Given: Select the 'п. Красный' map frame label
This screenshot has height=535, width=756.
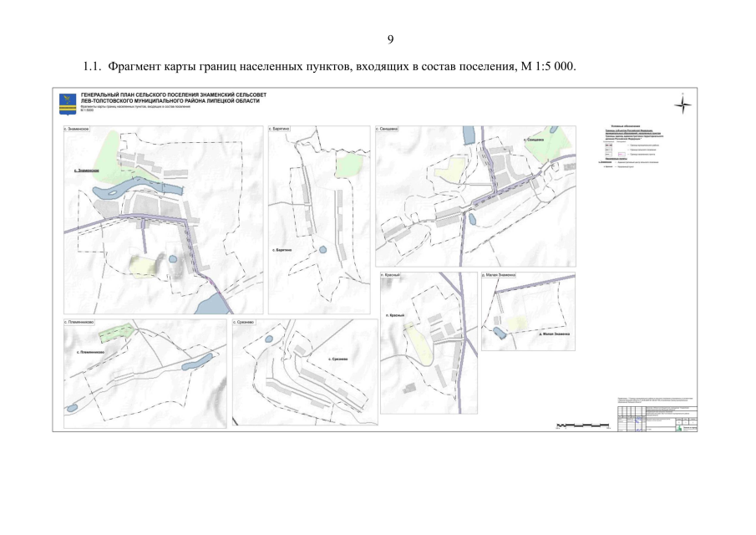Looking at the screenshot, I should pos(391,275).
